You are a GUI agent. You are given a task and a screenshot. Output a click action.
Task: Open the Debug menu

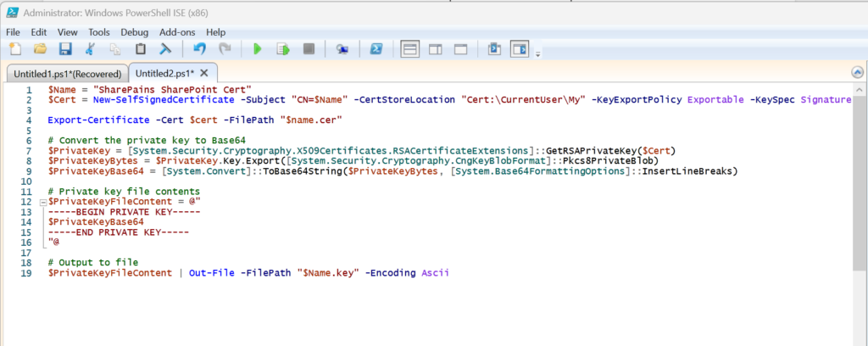coord(135,32)
